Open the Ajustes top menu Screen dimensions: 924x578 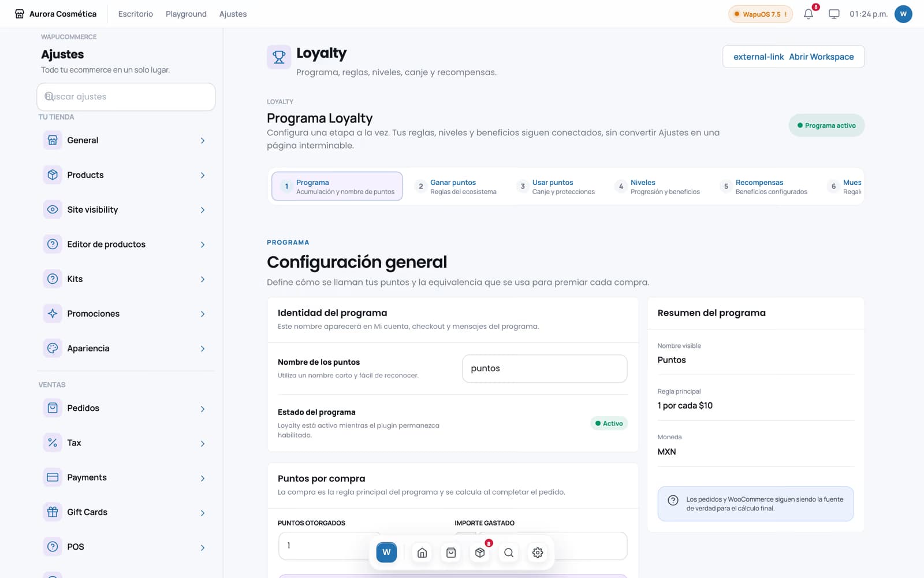(x=233, y=14)
